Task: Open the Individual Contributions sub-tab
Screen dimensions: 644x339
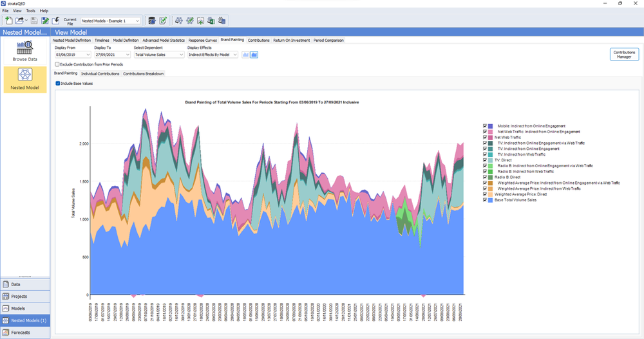Action: [100, 74]
